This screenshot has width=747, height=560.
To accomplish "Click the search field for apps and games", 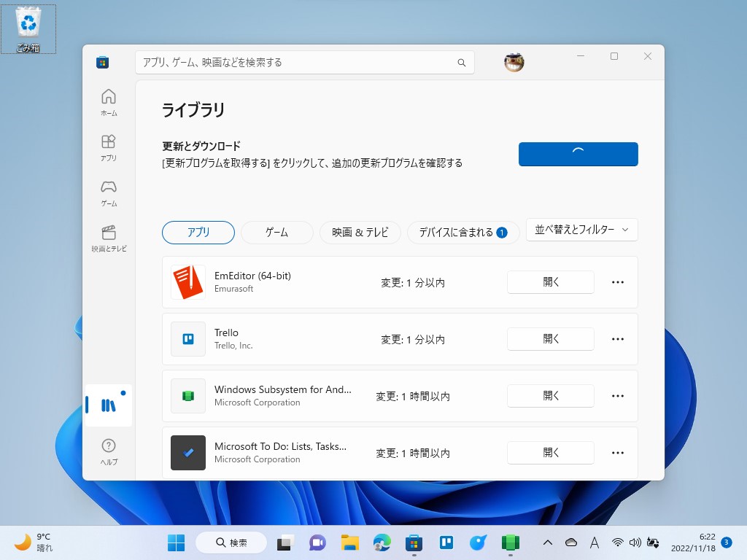I will pyautogui.click(x=305, y=63).
